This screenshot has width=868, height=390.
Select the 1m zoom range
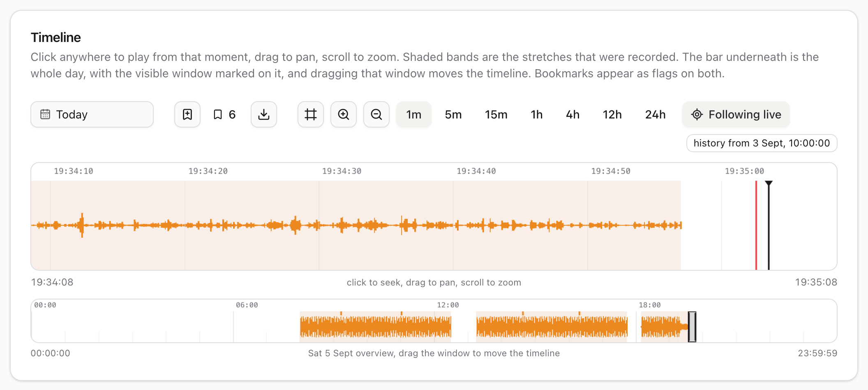pos(414,114)
